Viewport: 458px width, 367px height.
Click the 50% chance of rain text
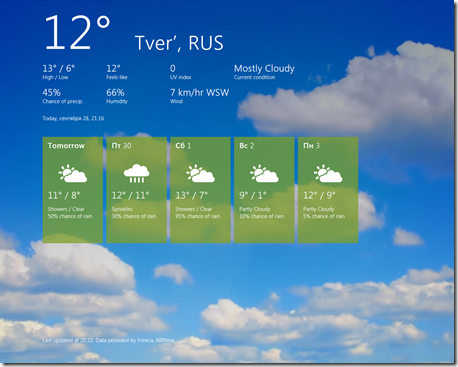(x=70, y=216)
